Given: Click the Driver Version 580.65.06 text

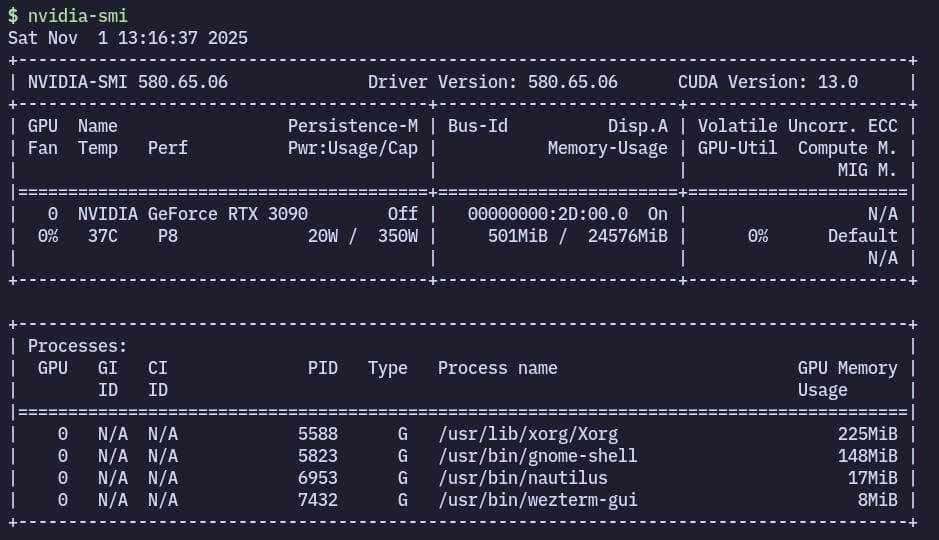Looking at the screenshot, I should click(x=492, y=82).
